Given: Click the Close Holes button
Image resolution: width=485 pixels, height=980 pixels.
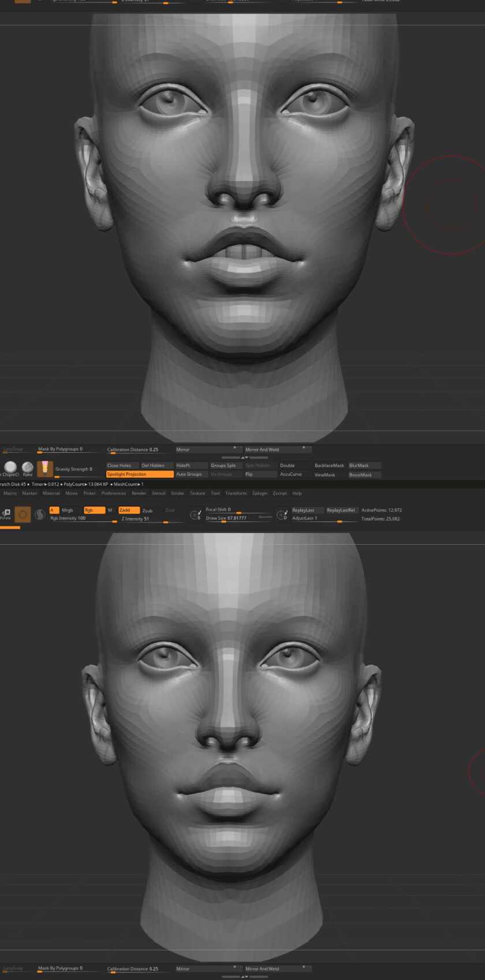Looking at the screenshot, I should pos(122,465).
